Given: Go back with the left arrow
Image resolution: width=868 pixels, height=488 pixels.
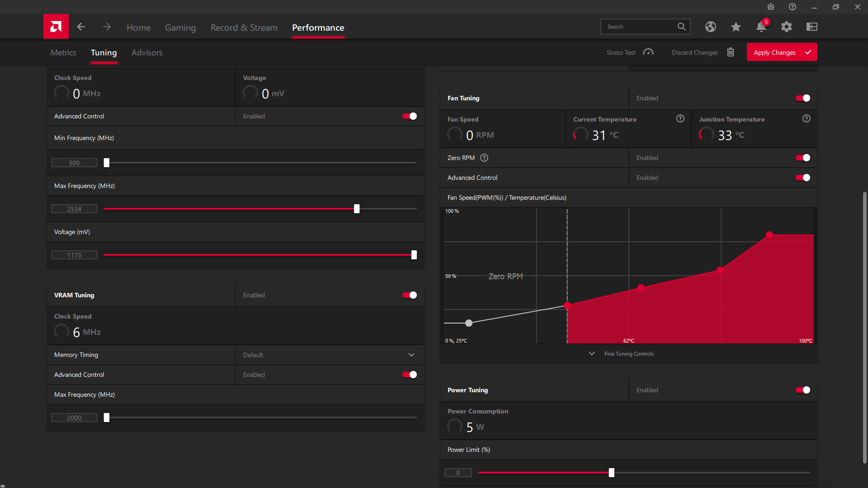Looking at the screenshot, I should [x=81, y=27].
